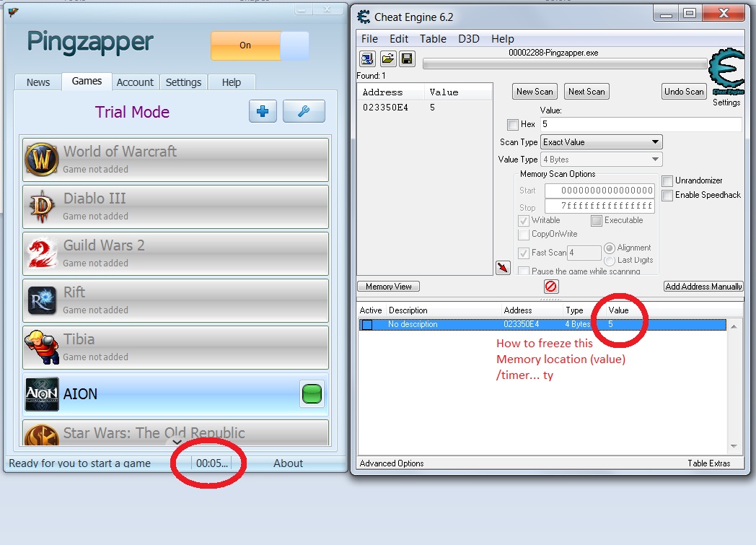The width and height of the screenshot is (756, 545).
Task: Enable the Speedhack checkbox
Action: pos(667,195)
